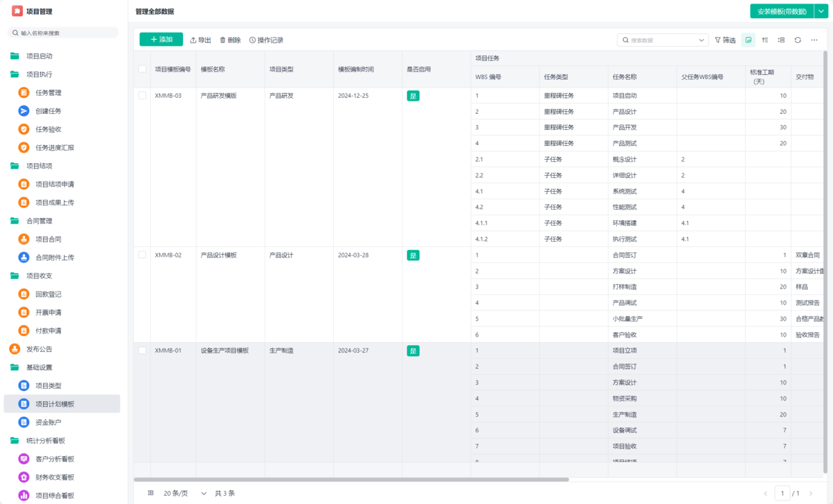Open the 筛选 filter button
This screenshot has height=504, width=833.
(x=725, y=40)
